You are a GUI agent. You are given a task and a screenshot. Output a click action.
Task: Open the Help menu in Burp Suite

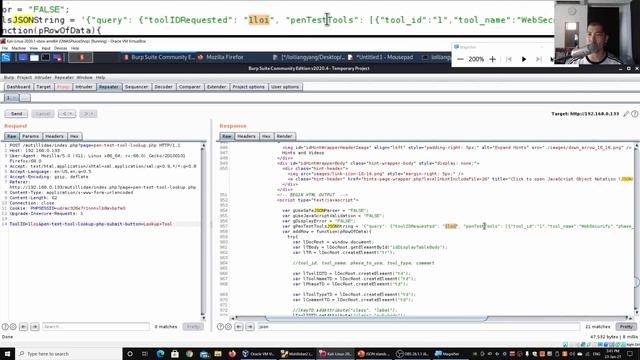click(x=100, y=77)
